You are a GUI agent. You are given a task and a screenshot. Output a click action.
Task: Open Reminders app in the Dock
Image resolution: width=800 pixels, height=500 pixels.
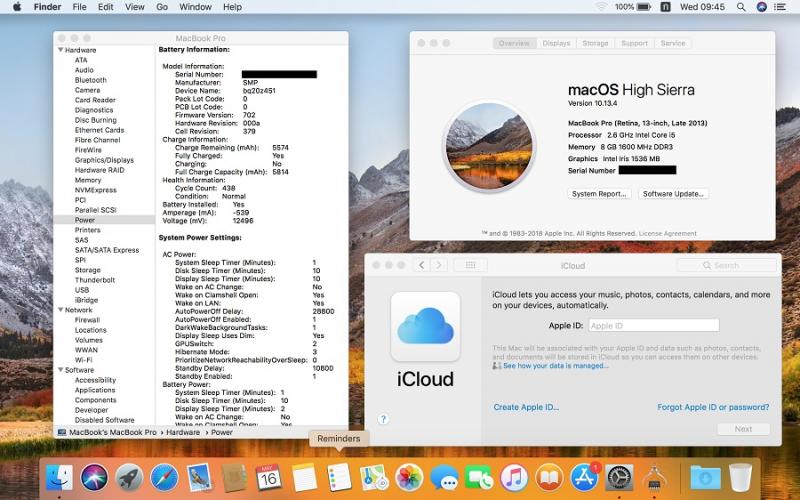(x=339, y=478)
